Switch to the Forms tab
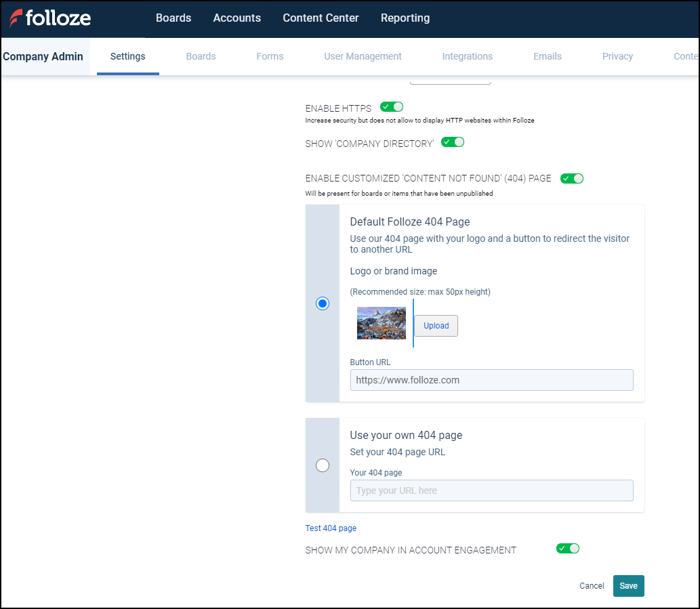 (x=270, y=56)
